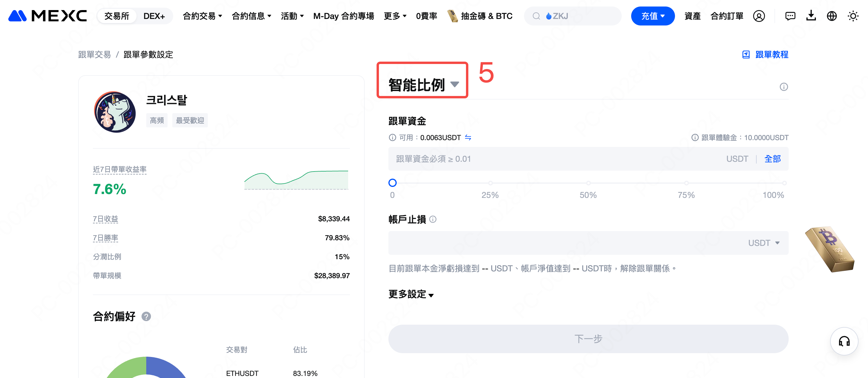Click the download app icon

pos(811,16)
